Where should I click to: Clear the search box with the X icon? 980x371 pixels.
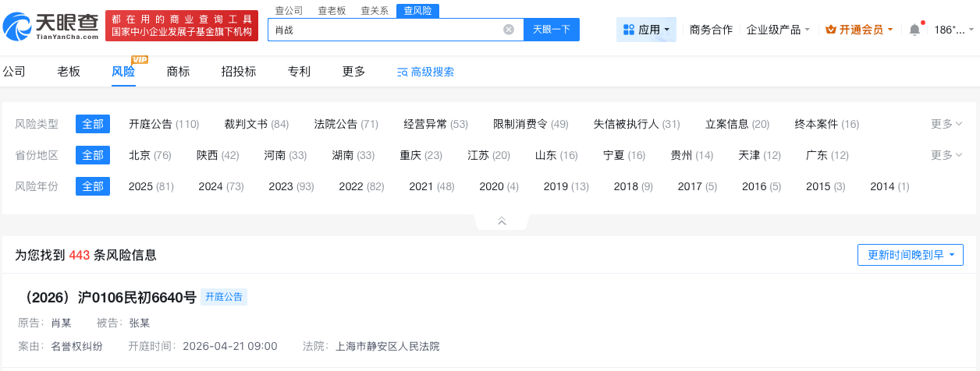(509, 30)
